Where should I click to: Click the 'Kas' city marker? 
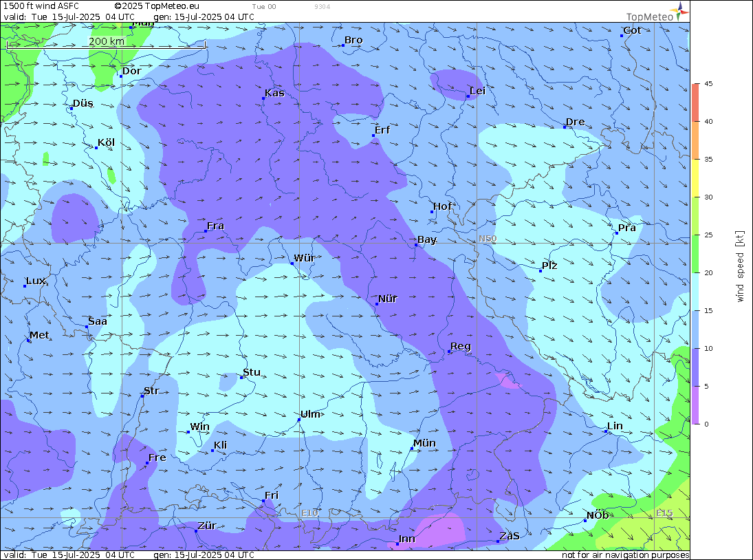263,98
